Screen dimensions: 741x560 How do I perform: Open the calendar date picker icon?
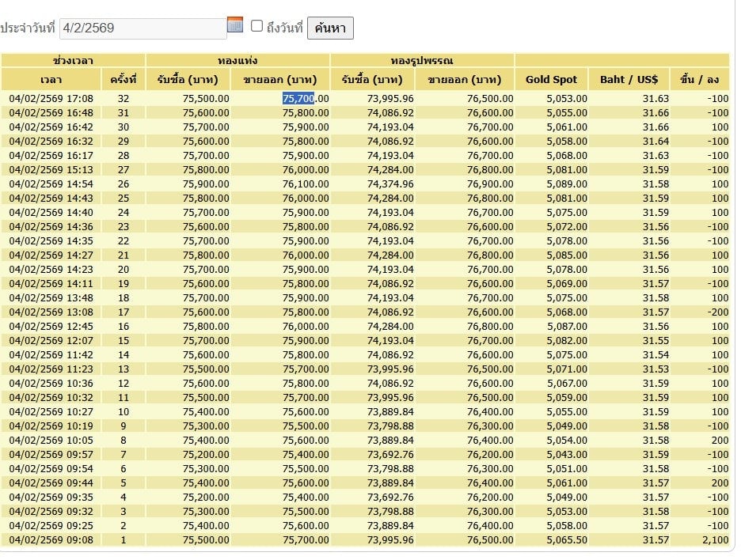[235, 25]
